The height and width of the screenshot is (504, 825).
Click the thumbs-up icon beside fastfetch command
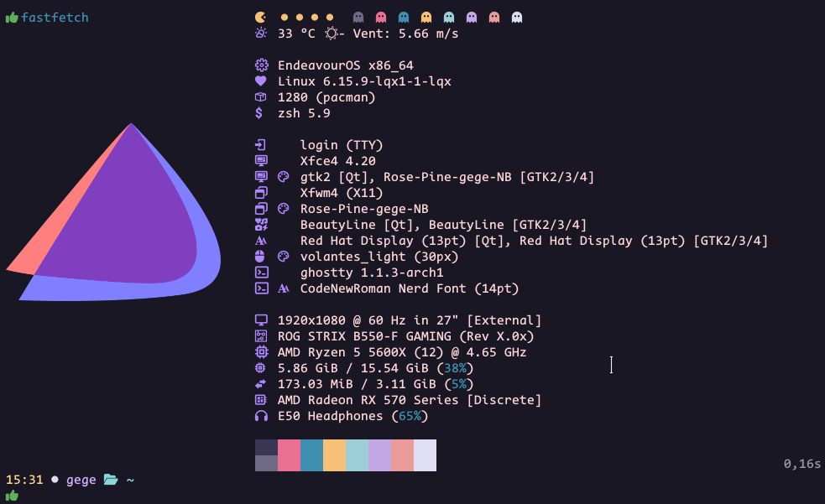coord(12,18)
